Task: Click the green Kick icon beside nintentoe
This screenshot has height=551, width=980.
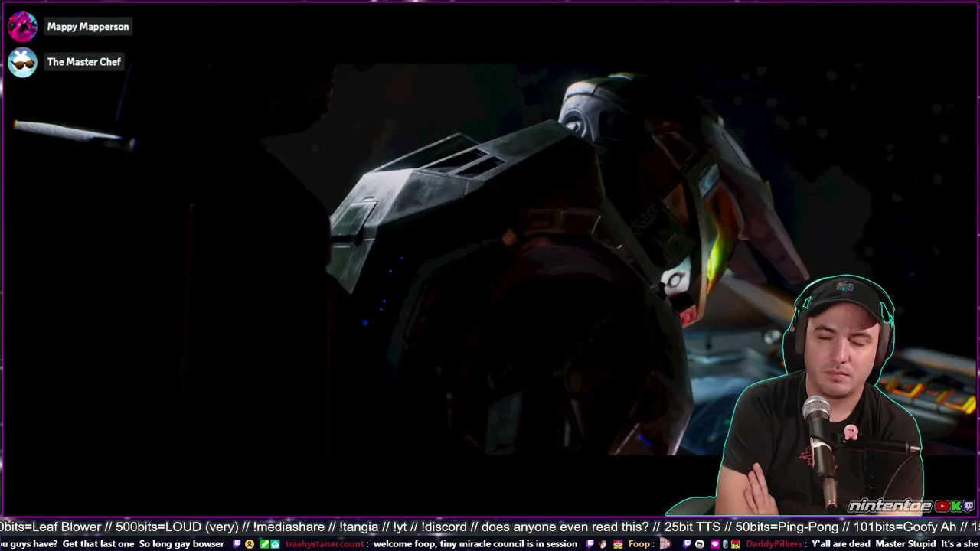Action: pyautogui.click(x=956, y=506)
